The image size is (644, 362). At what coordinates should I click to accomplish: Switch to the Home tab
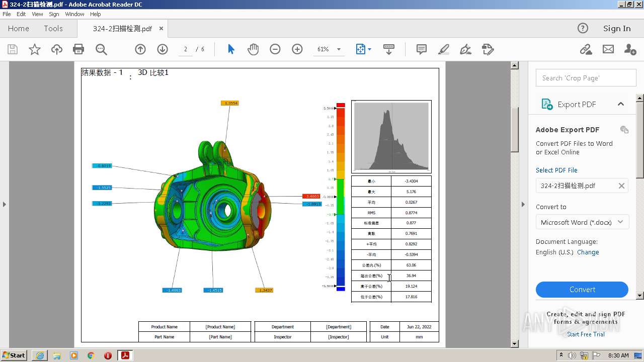coord(19,29)
